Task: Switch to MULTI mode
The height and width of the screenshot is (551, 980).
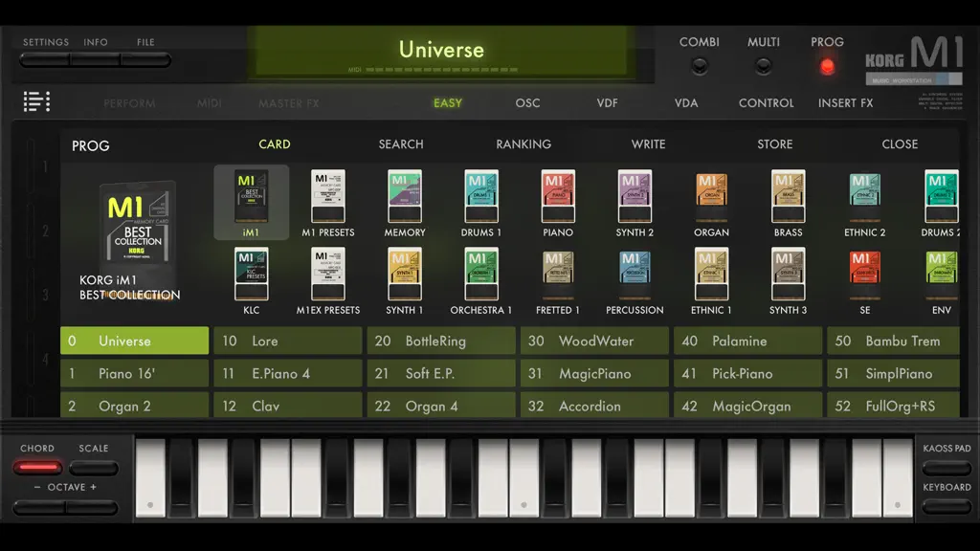Action: point(763,66)
